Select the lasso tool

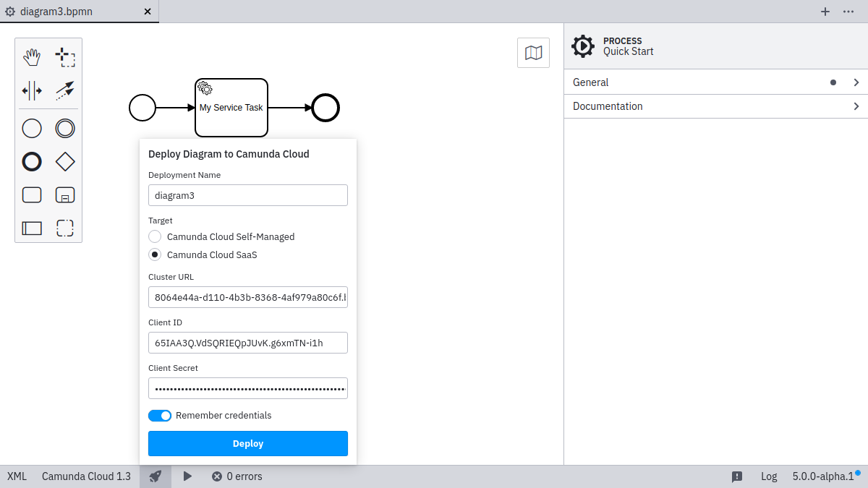pyautogui.click(x=65, y=56)
